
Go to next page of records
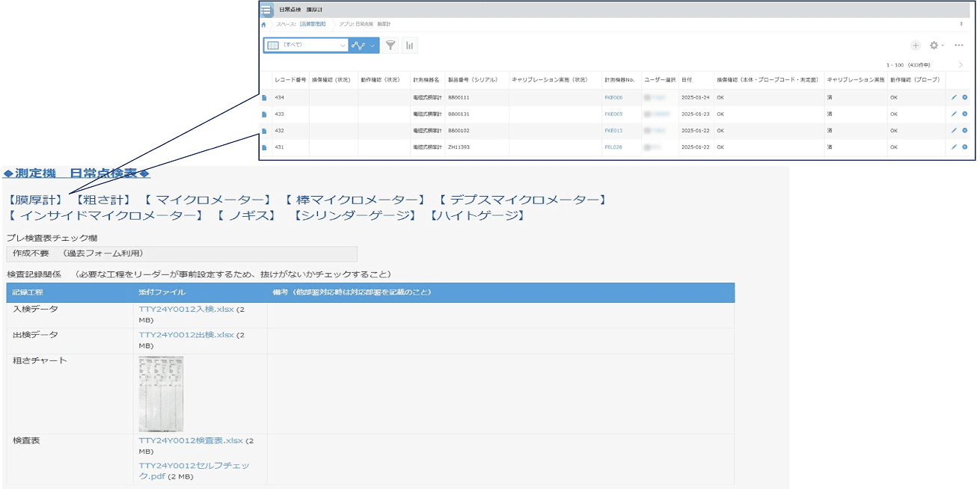pos(961,65)
